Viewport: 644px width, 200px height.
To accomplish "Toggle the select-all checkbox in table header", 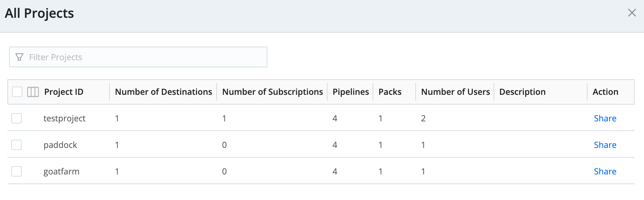I will click(x=16, y=92).
